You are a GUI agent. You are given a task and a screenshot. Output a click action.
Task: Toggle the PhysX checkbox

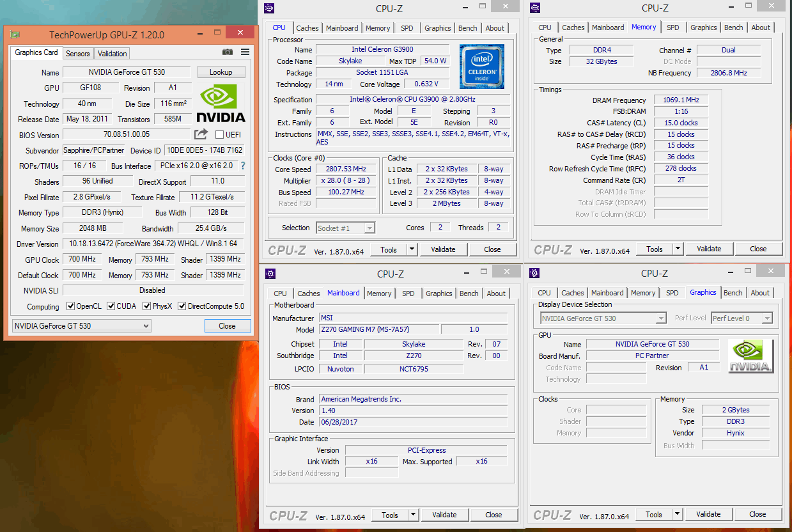click(x=146, y=306)
